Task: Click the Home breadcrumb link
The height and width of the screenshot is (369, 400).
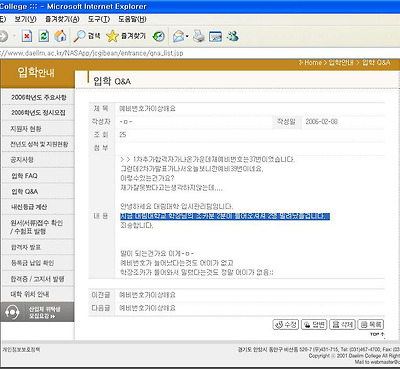Action: coord(313,63)
